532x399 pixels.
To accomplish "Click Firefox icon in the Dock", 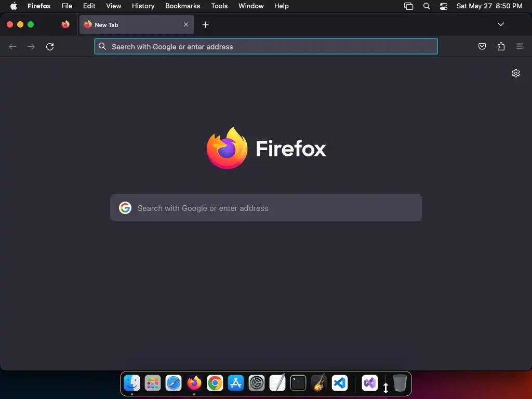I will coord(194,383).
